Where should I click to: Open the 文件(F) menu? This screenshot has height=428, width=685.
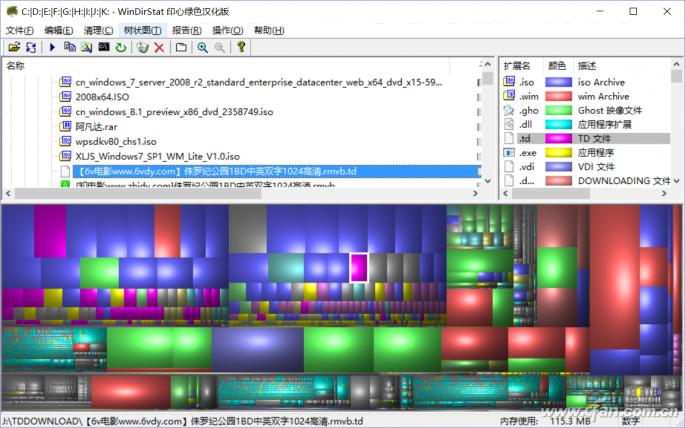pyautogui.click(x=19, y=30)
